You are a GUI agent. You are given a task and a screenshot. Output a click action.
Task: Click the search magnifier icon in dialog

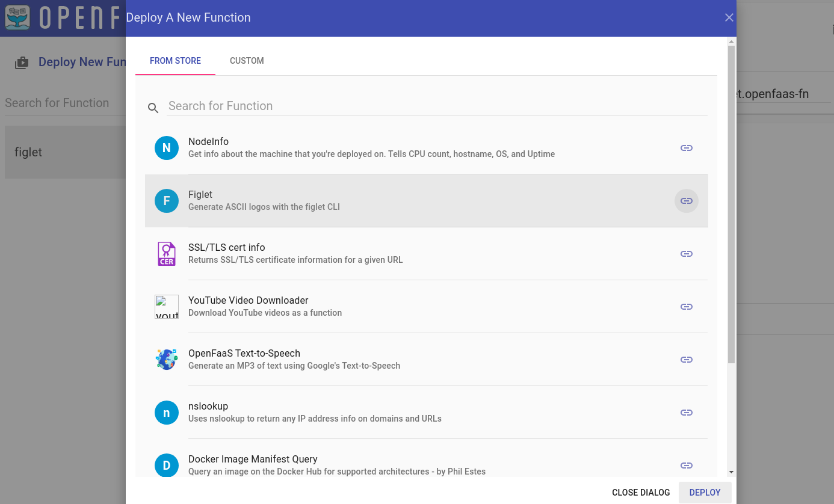[153, 108]
